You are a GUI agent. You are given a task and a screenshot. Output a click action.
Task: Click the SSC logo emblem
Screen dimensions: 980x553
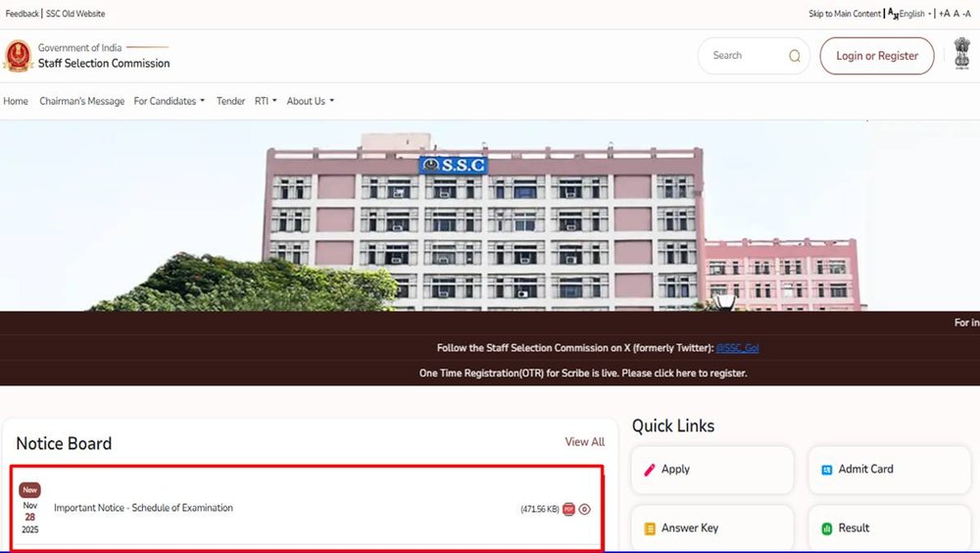[18, 56]
